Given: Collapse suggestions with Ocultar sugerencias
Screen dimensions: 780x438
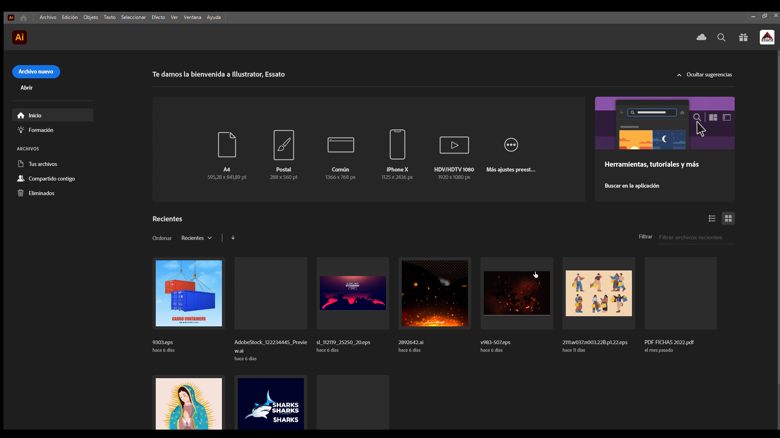Looking at the screenshot, I should point(704,75).
